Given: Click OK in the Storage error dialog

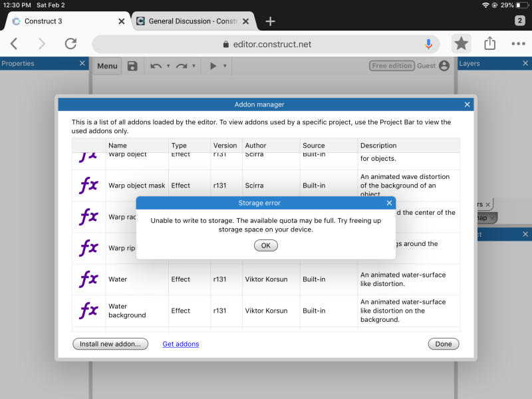Looking at the screenshot, I should [x=265, y=245].
